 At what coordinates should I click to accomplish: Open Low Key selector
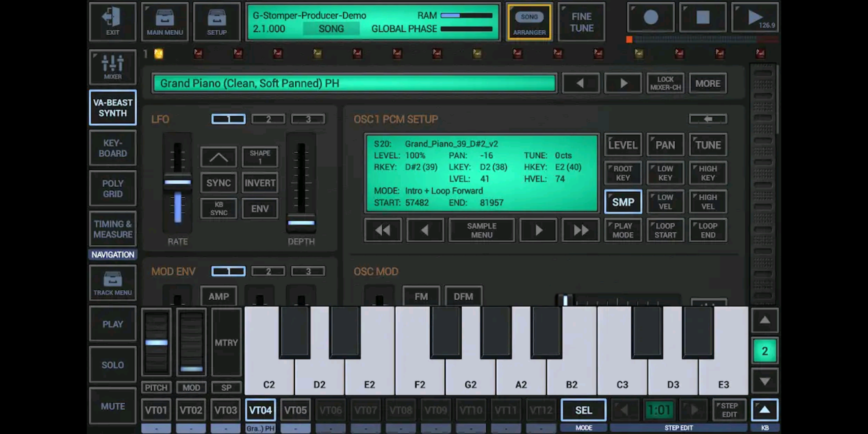click(x=665, y=173)
